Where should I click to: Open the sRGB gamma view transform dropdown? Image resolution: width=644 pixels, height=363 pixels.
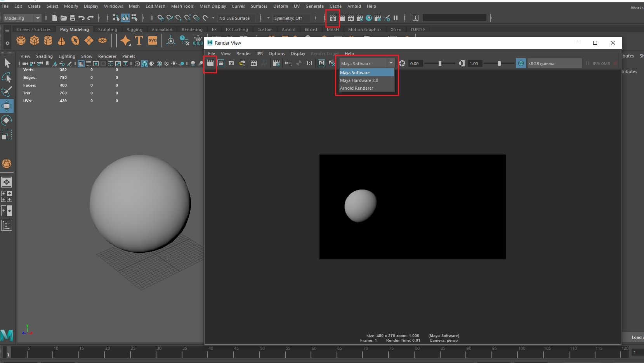[554, 63]
